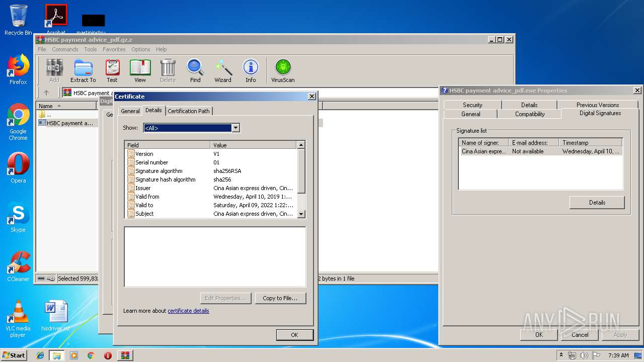644x362 pixels.
Task: Open the Commands menu
Action: (65, 49)
